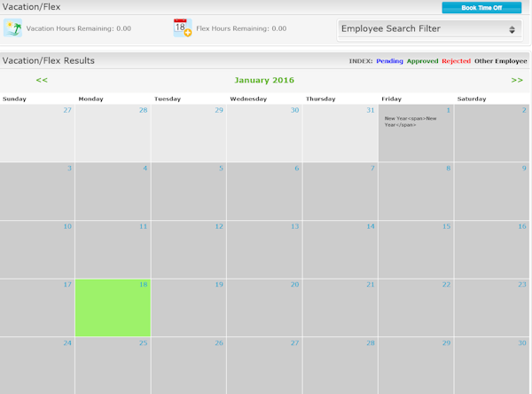
Task: Select Saturday date 2
Action: click(491, 133)
